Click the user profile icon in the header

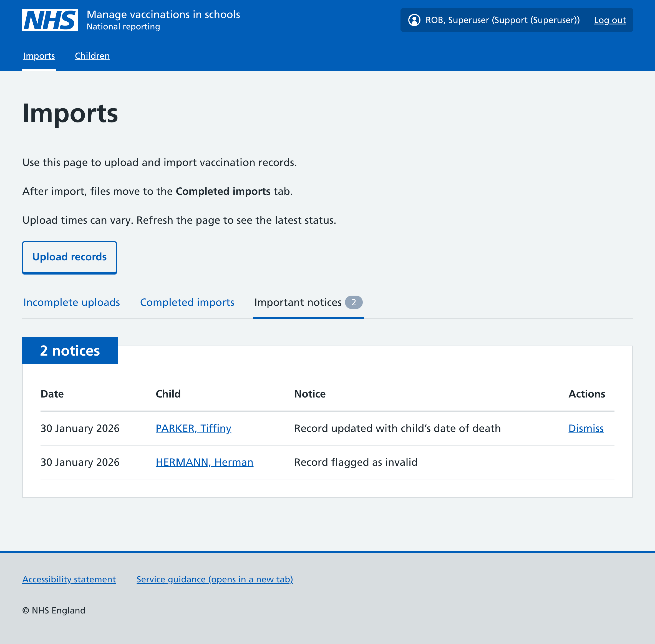[415, 20]
